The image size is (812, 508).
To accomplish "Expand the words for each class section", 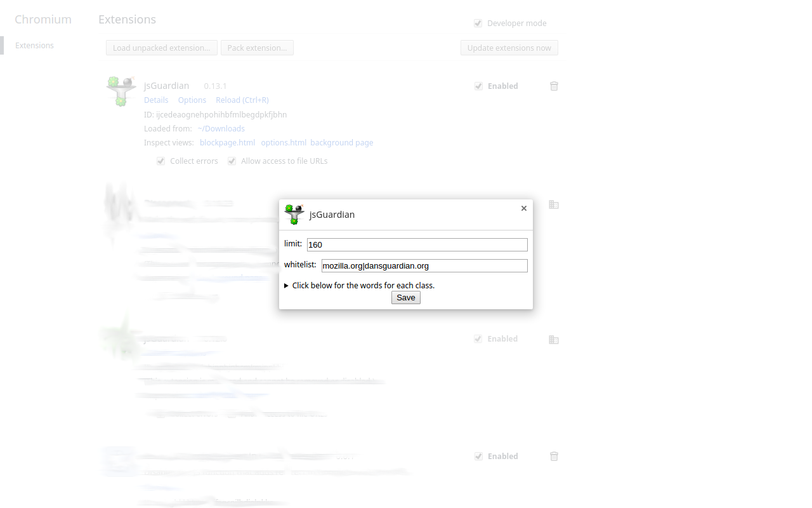I will point(360,285).
